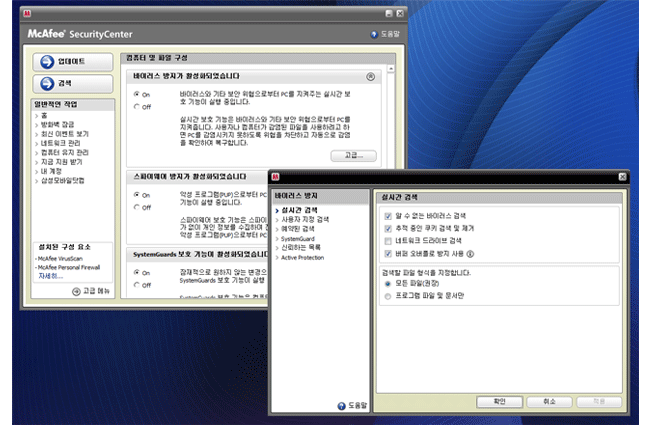Select Active Protection in virus protection list
The height and width of the screenshot is (425, 650).
(x=302, y=257)
